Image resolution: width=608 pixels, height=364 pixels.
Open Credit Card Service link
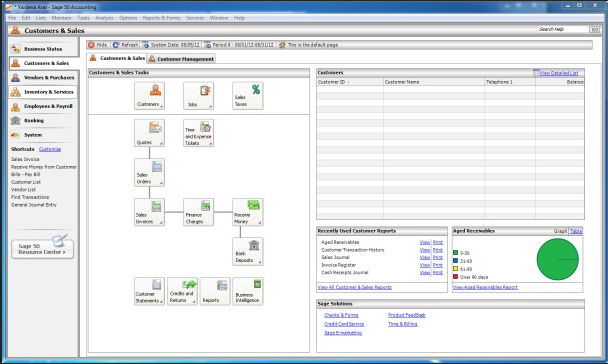(x=344, y=324)
